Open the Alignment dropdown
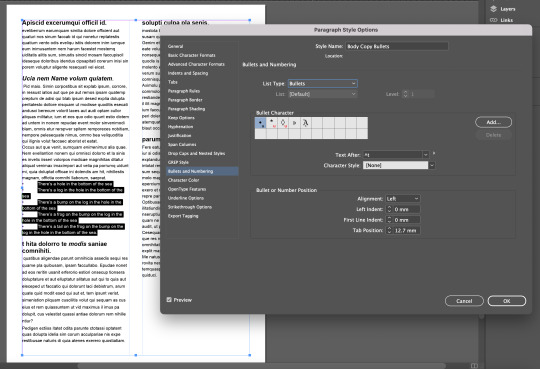The height and width of the screenshot is (369, 540). tap(403, 199)
